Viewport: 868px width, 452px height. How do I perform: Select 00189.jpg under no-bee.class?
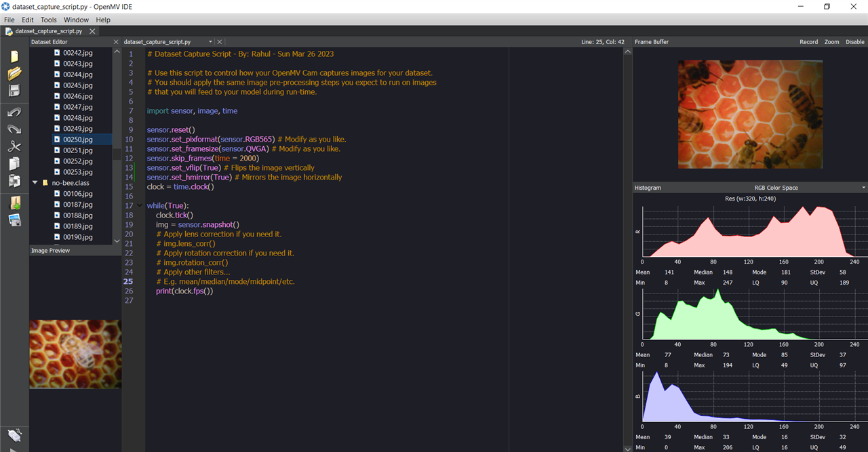coord(77,226)
